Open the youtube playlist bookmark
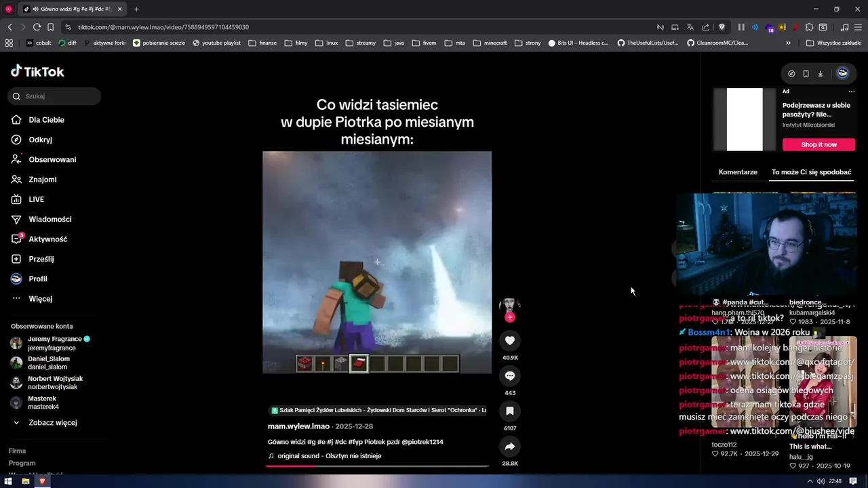 coord(216,43)
